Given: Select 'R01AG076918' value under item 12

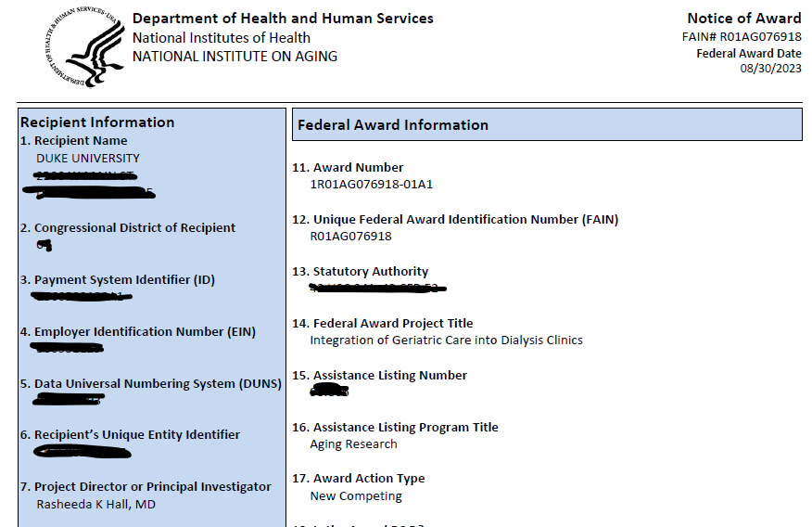Looking at the screenshot, I should (350, 237).
